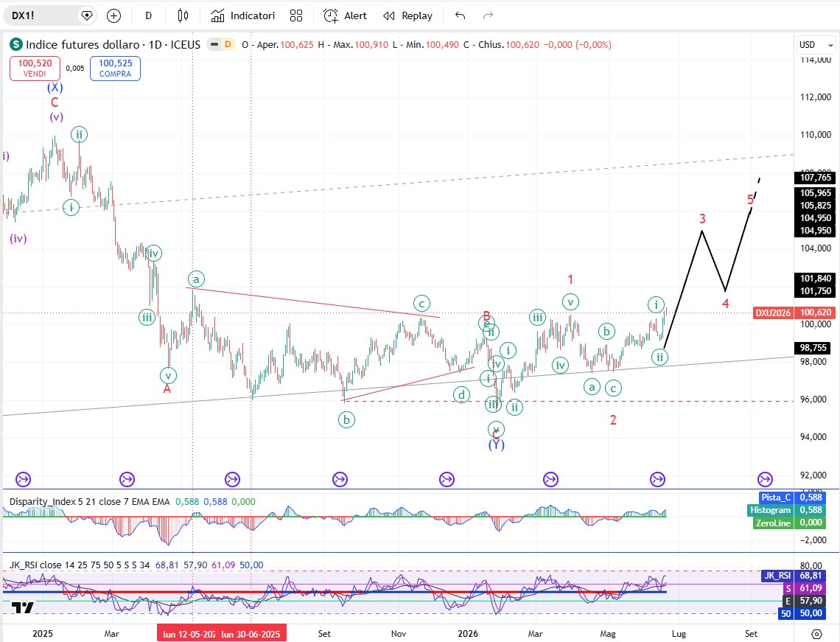This screenshot has height=642, width=840.
Task: Open the D timeframe interval selector
Action: [x=148, y=16]
